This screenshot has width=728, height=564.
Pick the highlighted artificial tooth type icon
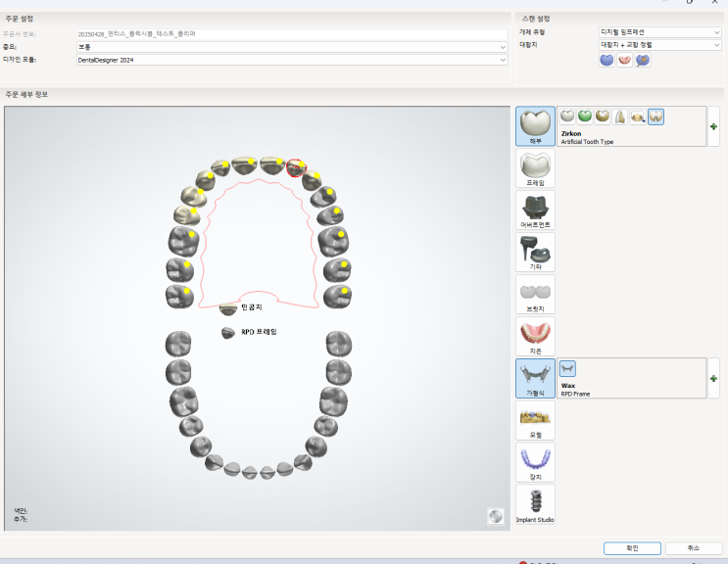tap(655, 117)
